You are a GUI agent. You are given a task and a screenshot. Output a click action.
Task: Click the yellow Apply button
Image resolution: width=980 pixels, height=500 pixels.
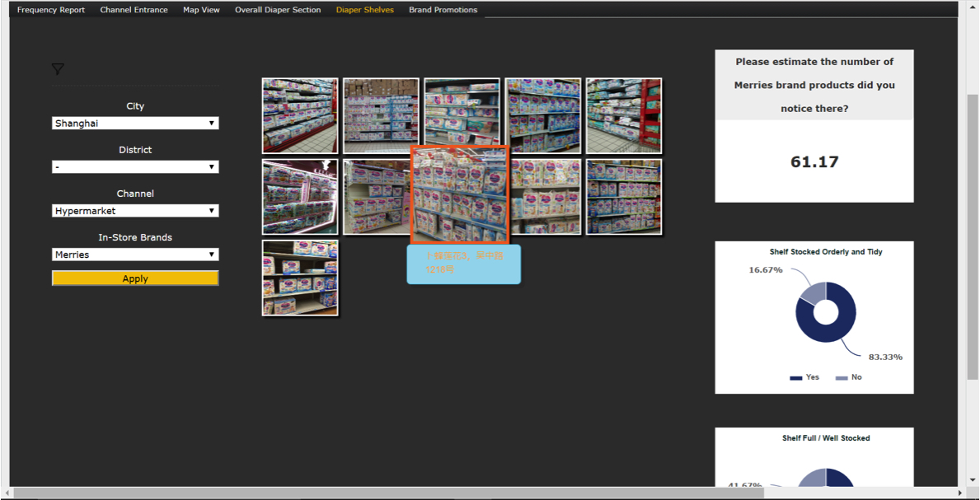135,278
